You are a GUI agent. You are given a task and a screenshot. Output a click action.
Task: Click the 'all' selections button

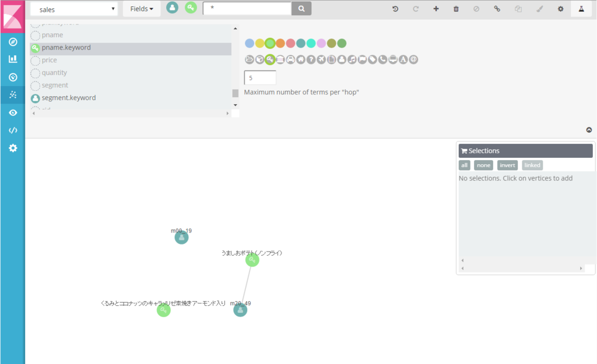(465, 165)
